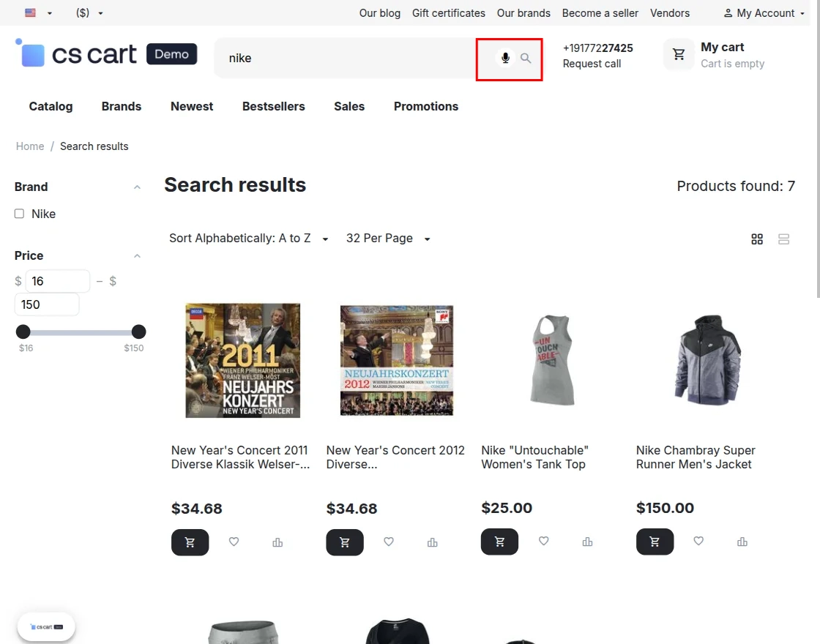Click the CS-Cart logo
Screen dimensions: 820x644
[106, 54]
